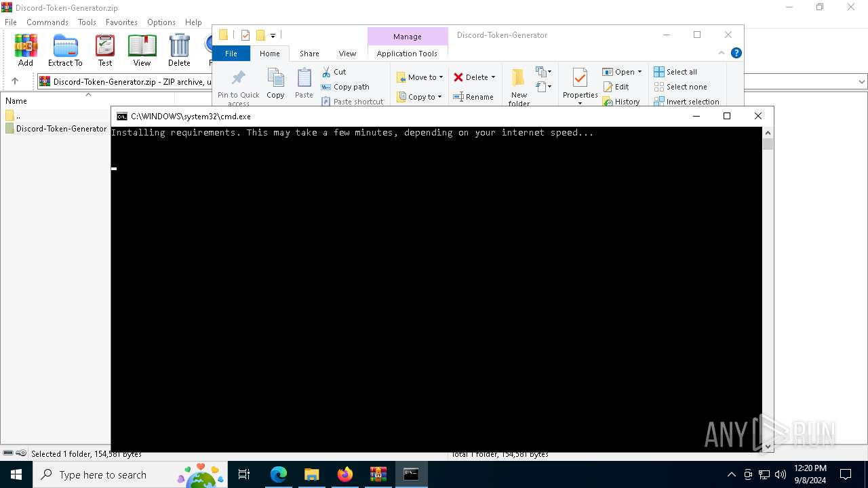The width and height of the screenshot is (868, 488).
Task: Open Firefox from taskbar
Action: (x=345, y=474)
